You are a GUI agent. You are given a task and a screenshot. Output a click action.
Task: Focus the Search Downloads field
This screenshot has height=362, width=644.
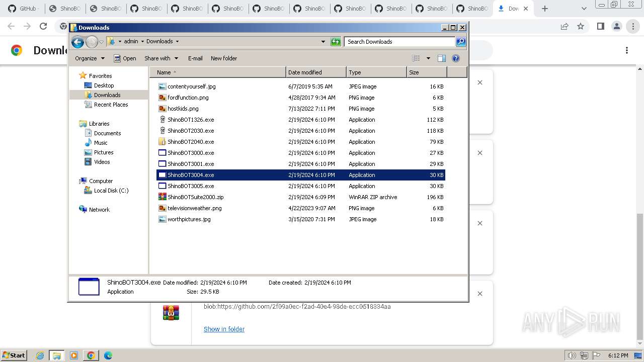[399, 42]
